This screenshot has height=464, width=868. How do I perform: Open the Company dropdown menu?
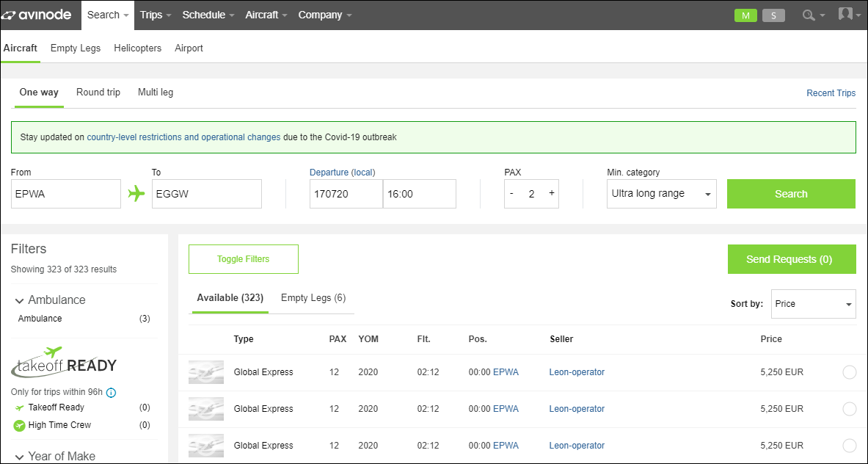(325, 15)
